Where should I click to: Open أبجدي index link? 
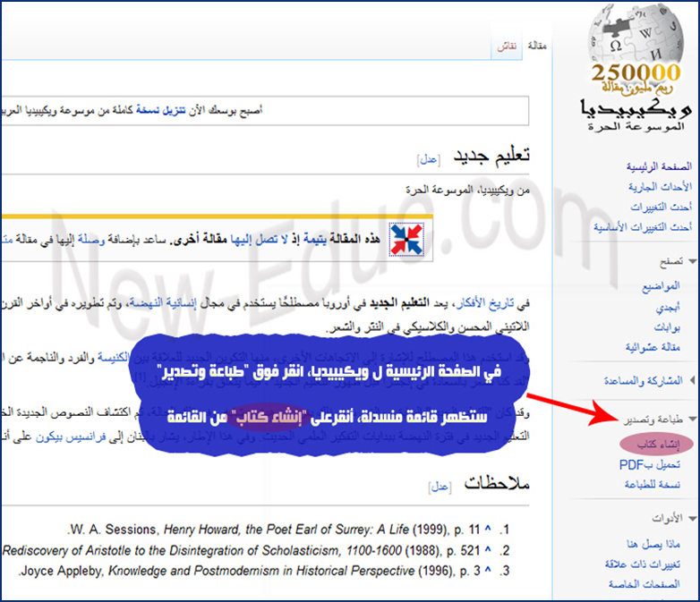668,307
